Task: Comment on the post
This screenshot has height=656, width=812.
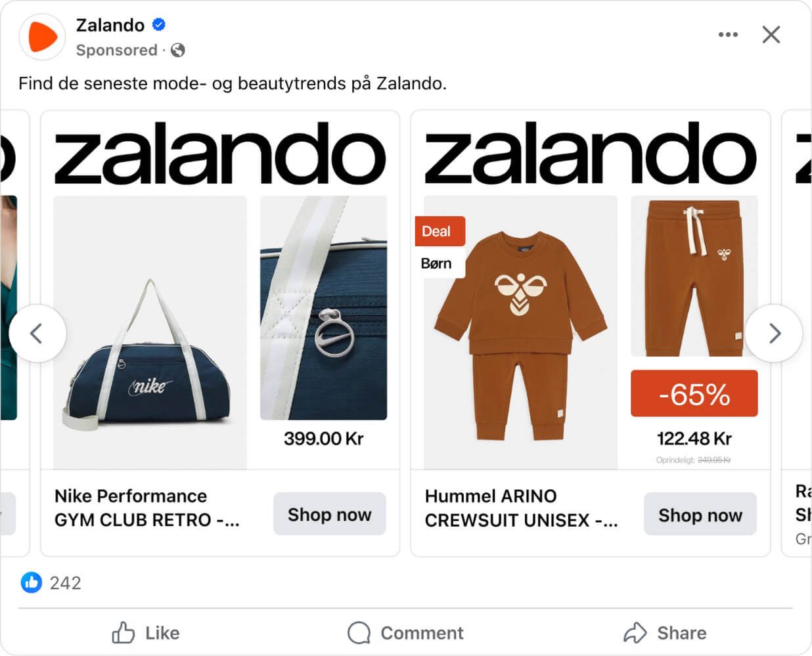Action: pos(405,633)
